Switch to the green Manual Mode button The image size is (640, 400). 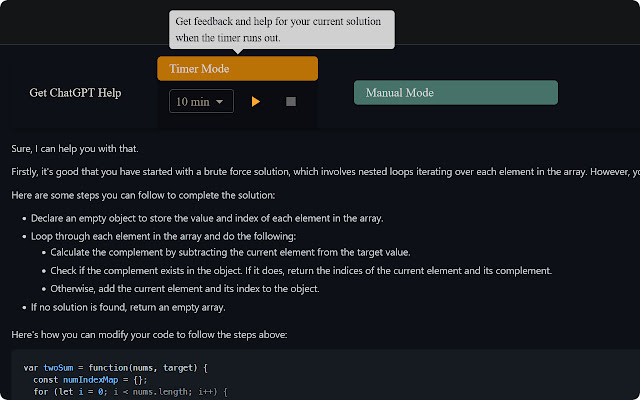pos(456,93)
